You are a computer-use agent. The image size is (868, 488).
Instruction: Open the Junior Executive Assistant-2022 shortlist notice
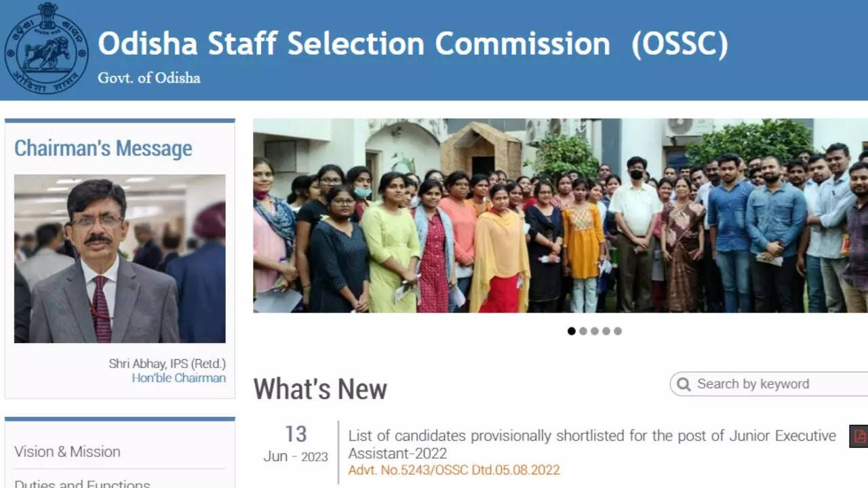coord(592,445)
